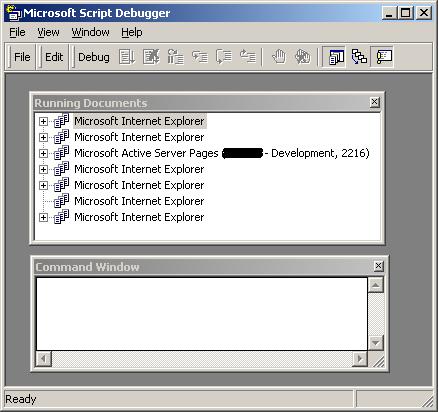Expand the Microsoft Active Server Pages node

[43, 153]
